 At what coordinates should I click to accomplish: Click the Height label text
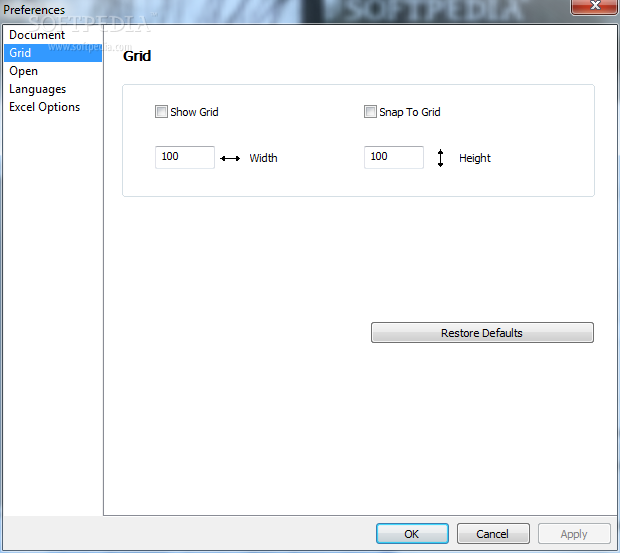click(474, 158)
